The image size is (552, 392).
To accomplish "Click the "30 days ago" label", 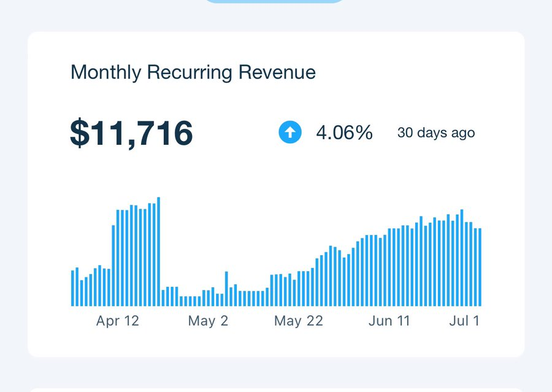I will [436, 133].
